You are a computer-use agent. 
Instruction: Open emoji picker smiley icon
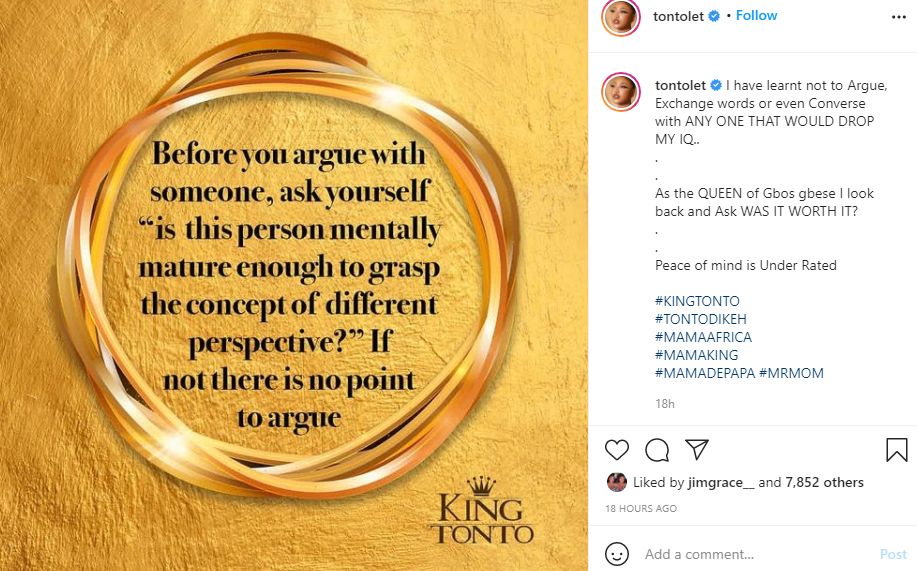(x=618, y=554)
